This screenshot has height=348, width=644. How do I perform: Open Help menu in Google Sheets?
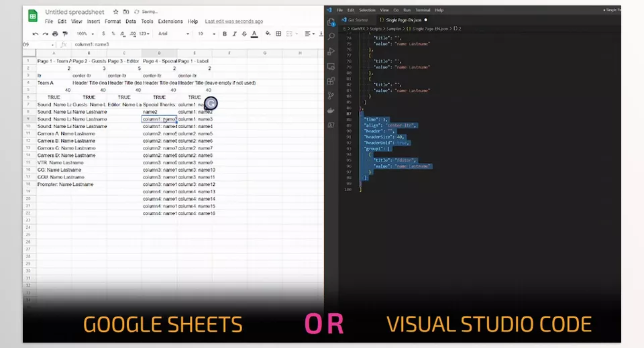point(193,21)
